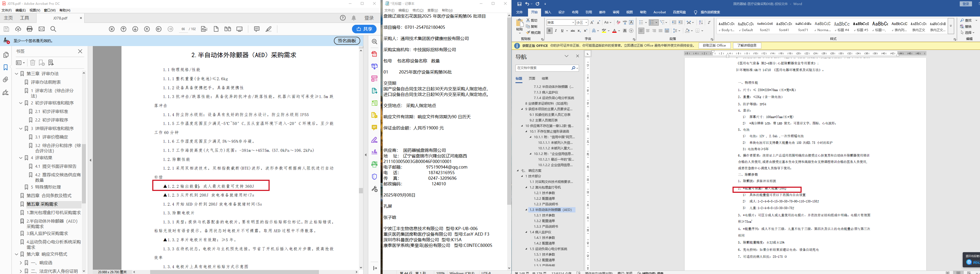Open 工具 tab in Acrobat

pos(25,18)
